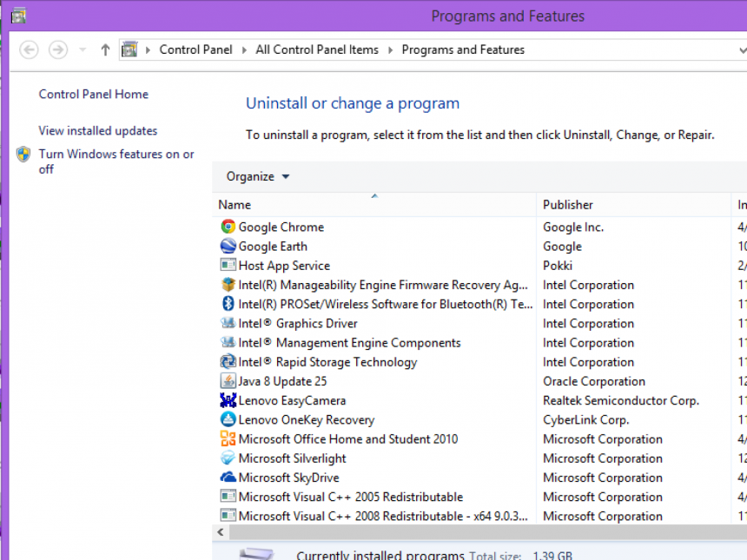
Task: Click the Intel Manageability Engine Firmware icon
Action: pyautogui.click(x=228, y=284)
